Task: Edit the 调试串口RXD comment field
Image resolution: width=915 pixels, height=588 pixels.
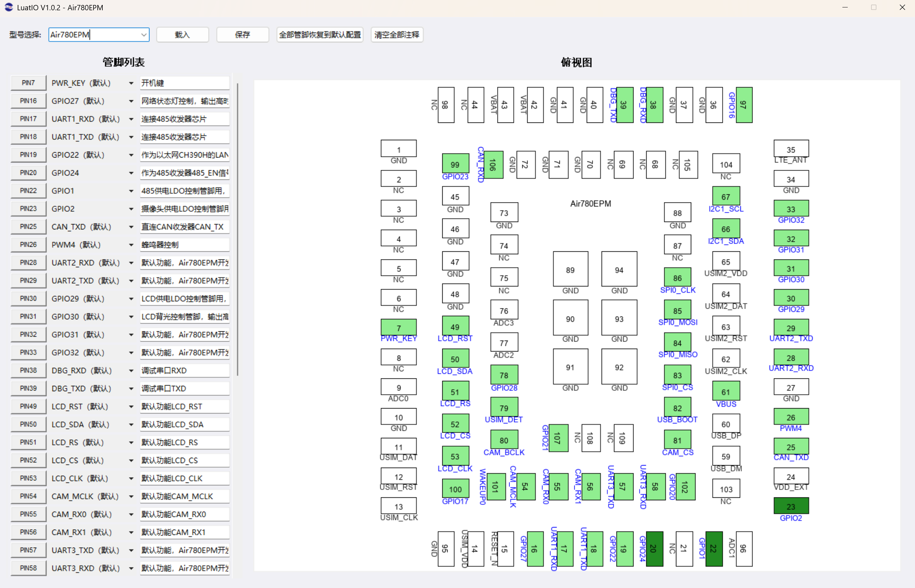Action: 185,370
